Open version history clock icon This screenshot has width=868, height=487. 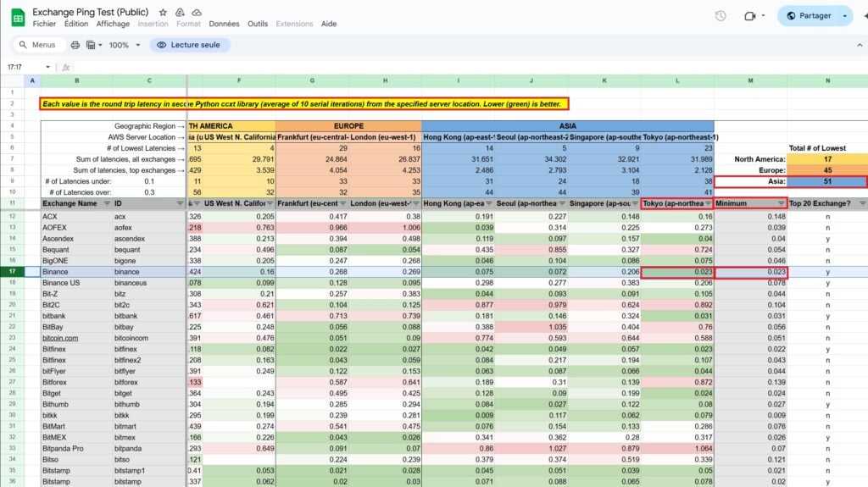coord(721,16)
